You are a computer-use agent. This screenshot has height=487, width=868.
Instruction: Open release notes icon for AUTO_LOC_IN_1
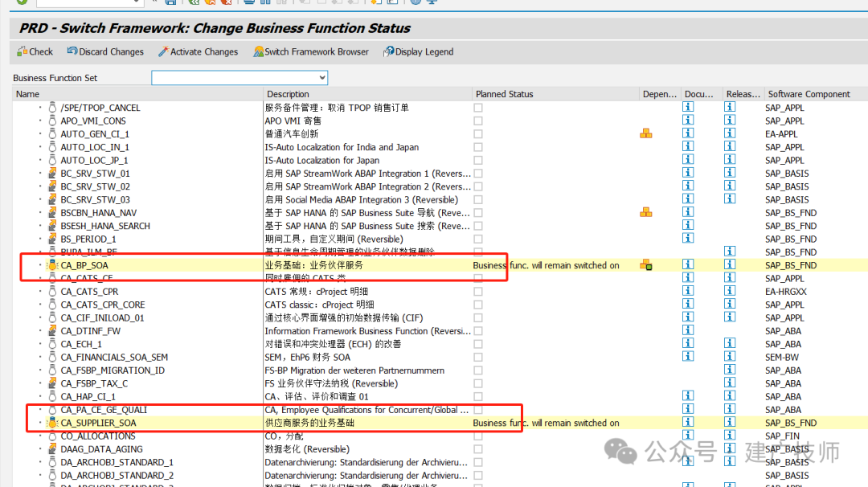730,146
